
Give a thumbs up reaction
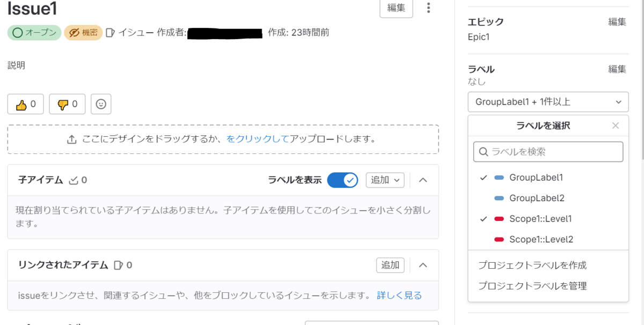click(25, 104)
